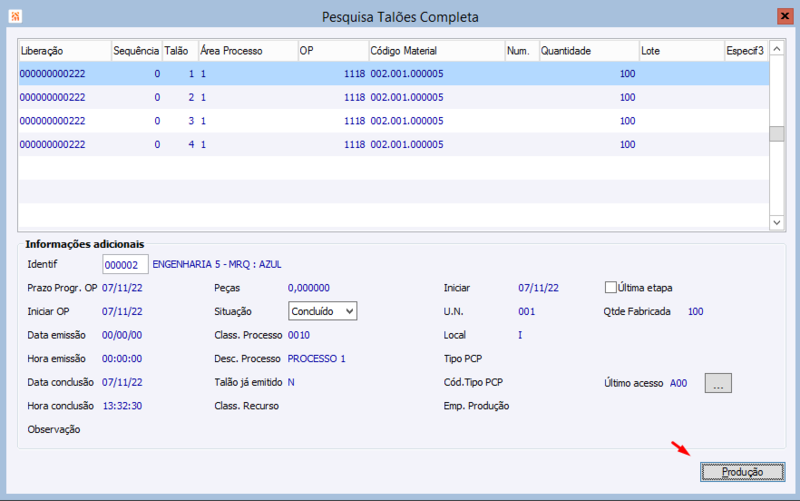
Task: Click the Último acesso value A00
Action: click(678, 383)
